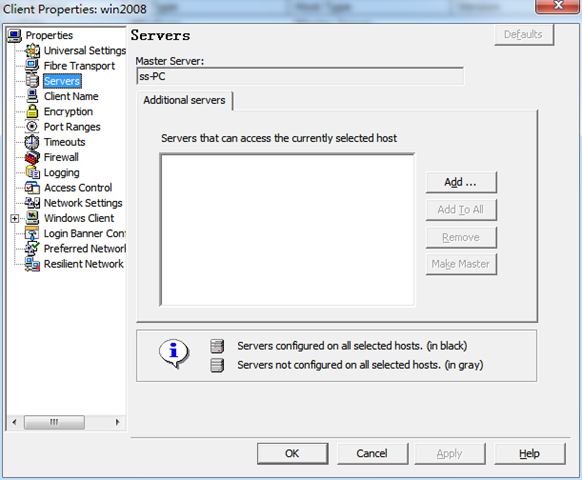Select the Access Control icon
582x480 pixels.
point(32,187)
